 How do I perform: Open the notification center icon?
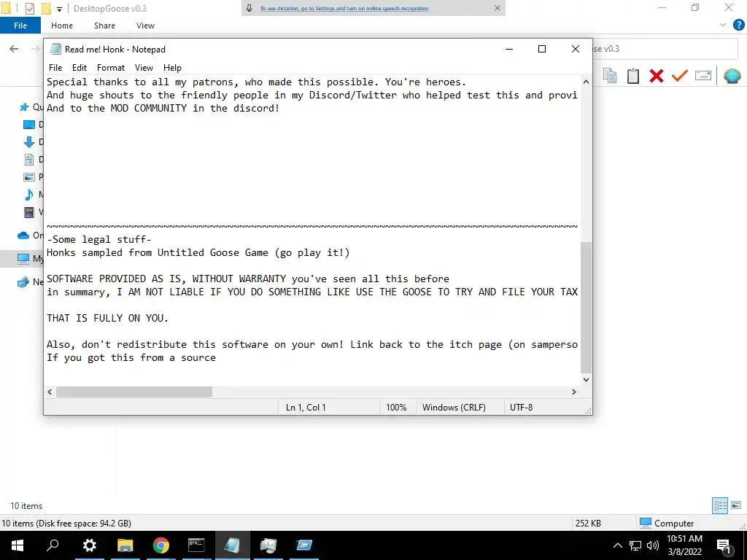point(724,545)
